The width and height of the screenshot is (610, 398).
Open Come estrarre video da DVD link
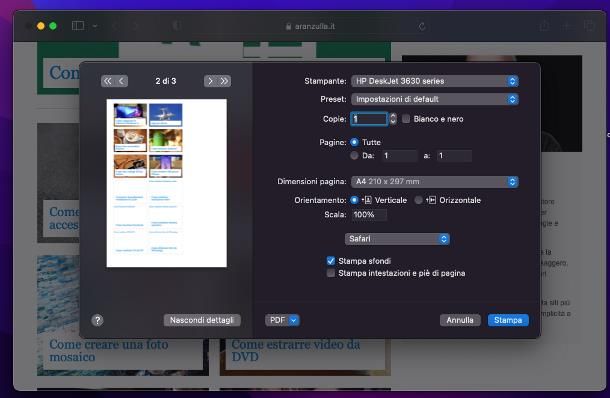pyautogui.click(x=296, y=351)
